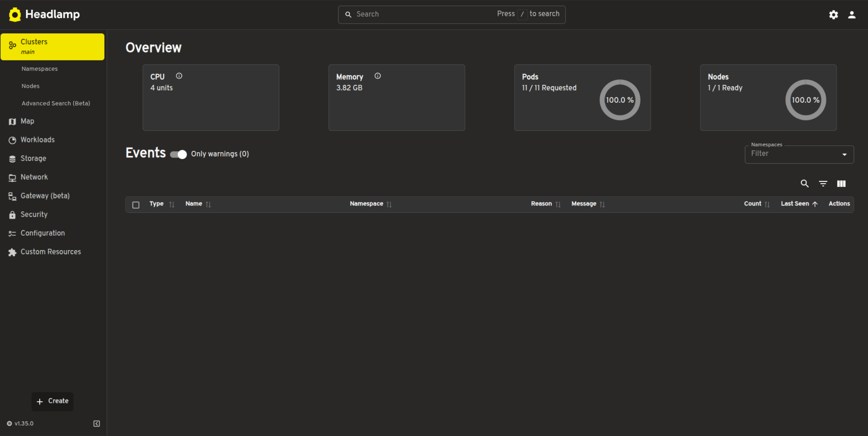Open the show/hide columns icon
This screenshot has height=436, width=868.
pyautogui.click(x=841, y=184)
